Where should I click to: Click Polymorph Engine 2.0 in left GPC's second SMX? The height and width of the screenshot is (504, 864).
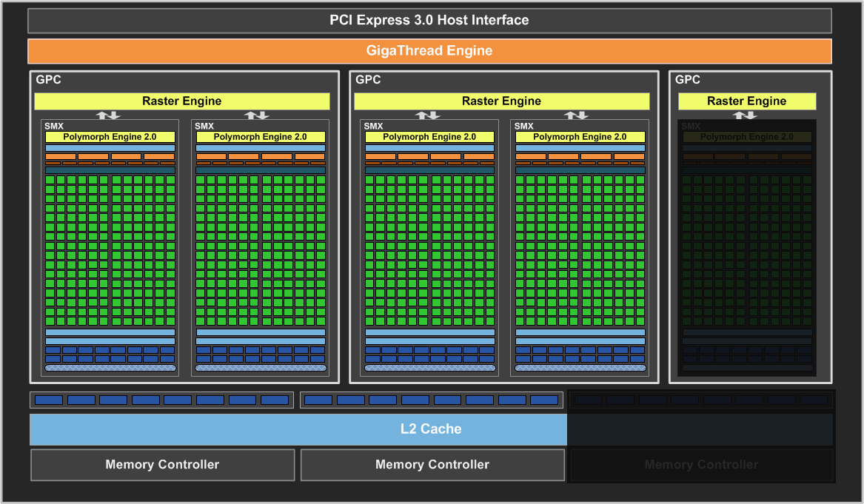[260, 137]
